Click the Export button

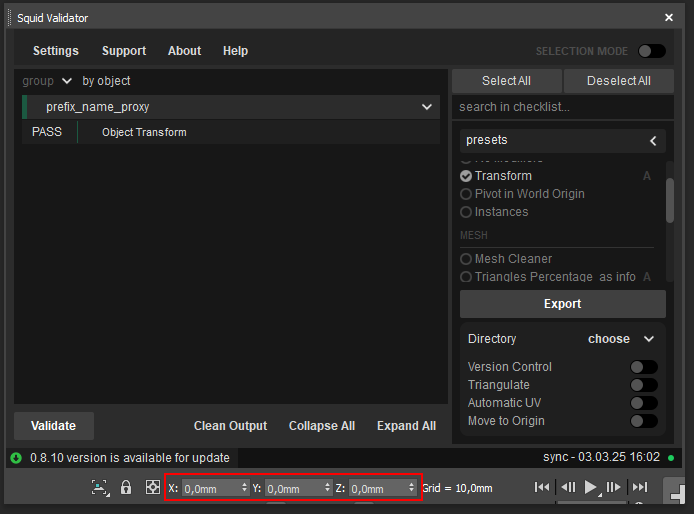563,304
